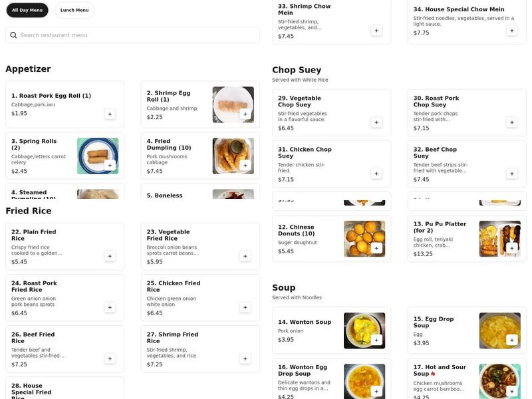Add Roast Pork Egg Roll to order
The height and width of the screenshot is (399, 532).
coord(110,114)
